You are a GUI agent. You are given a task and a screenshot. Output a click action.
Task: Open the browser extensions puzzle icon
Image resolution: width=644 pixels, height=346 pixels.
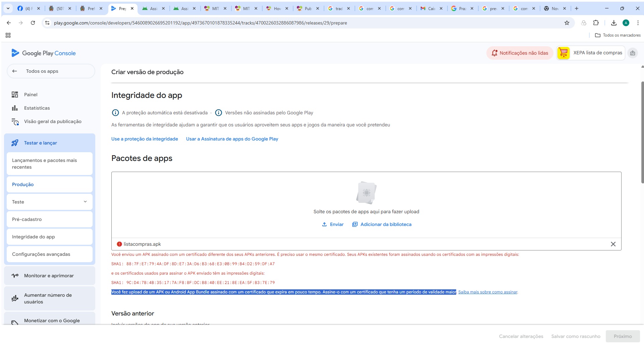tap(596, 23)
